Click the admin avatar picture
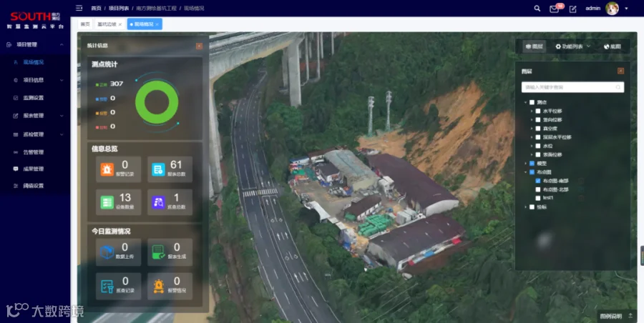The height and width of the screenshot is (323, 644). coord(612,8)
